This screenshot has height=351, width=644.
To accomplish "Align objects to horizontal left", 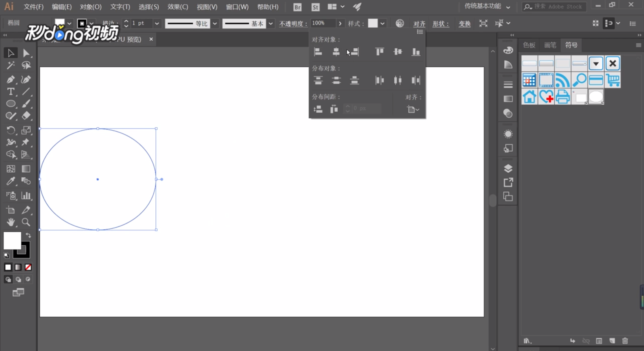I will (318, 52).
